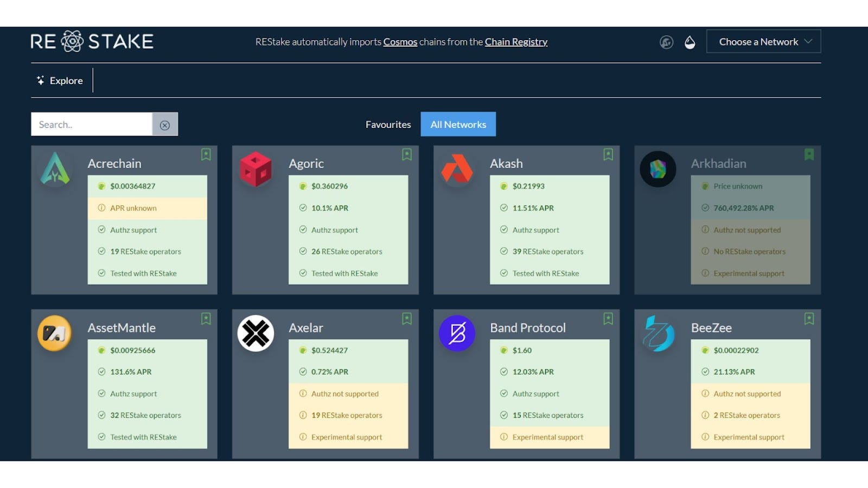Open the Choose a Network dropdown
Screen dimensions: 868x488
click(x=763, y=42)
